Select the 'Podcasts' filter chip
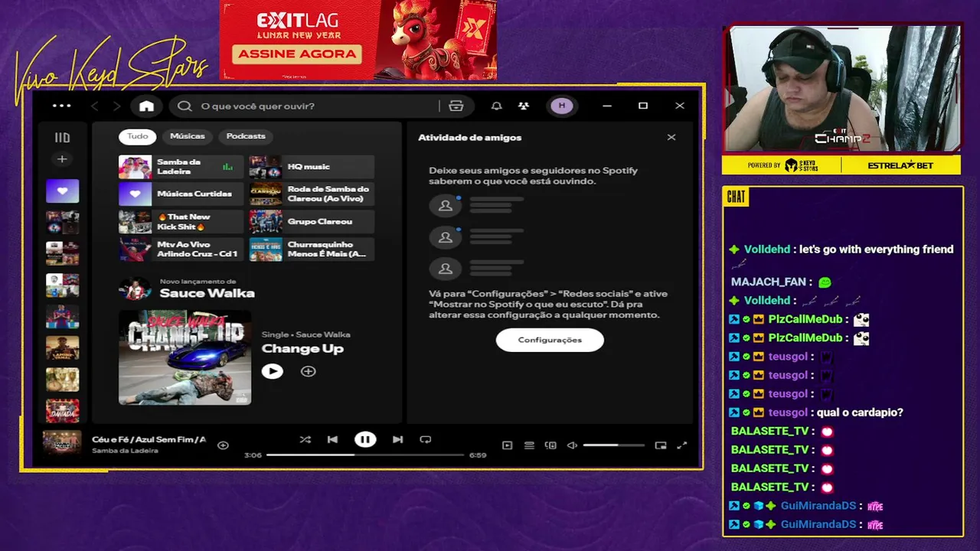The image size is (980, 551). point(246,136)
